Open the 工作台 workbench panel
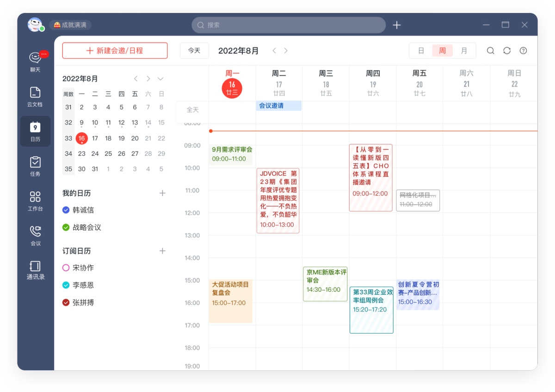 pos(35,201)
